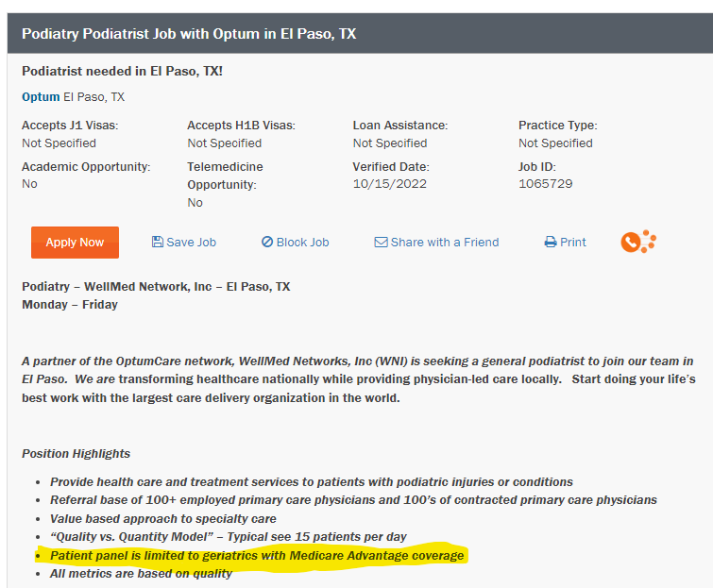This screenshot has height=588, width=713.
Task: Click the El Paso, TX location beside Optum
Action: coord(94,97)
